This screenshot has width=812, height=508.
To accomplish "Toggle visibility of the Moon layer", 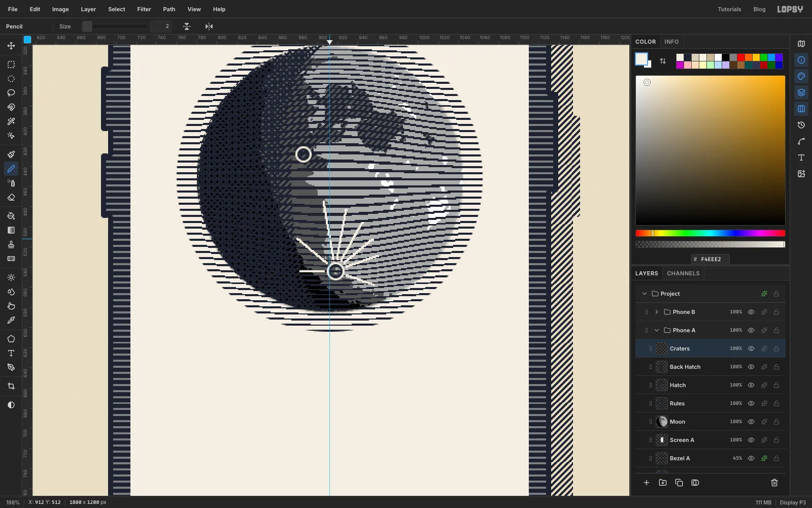I will coord(751,422).
